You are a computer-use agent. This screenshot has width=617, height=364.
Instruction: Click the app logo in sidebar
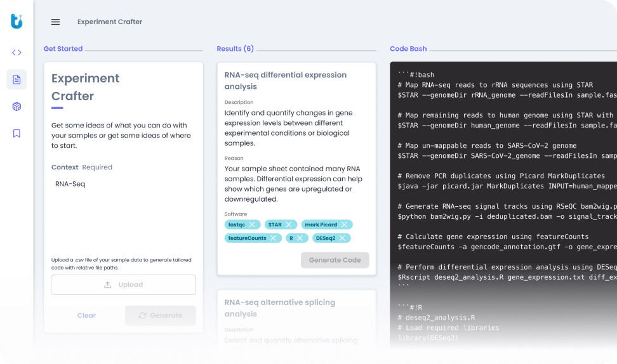pos(17,22)
